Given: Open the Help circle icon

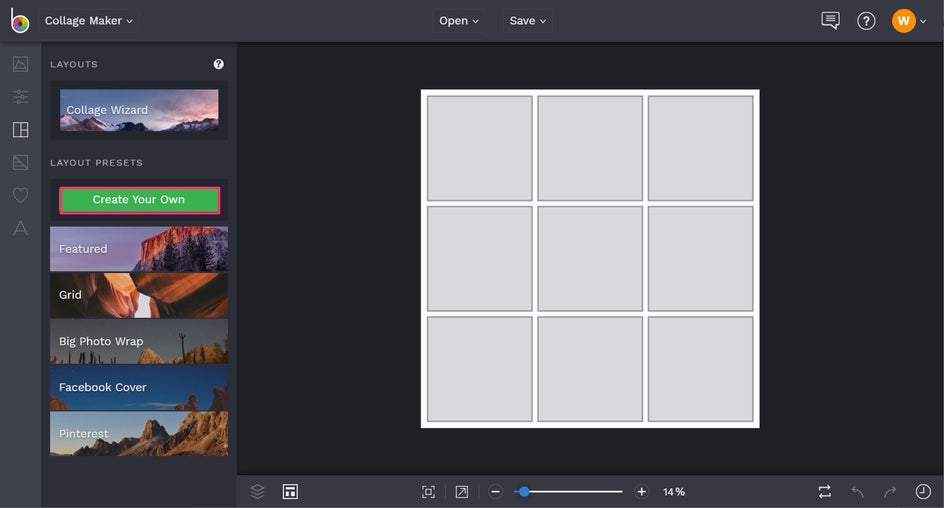Looking at the screenshot, I should [866, 21].
